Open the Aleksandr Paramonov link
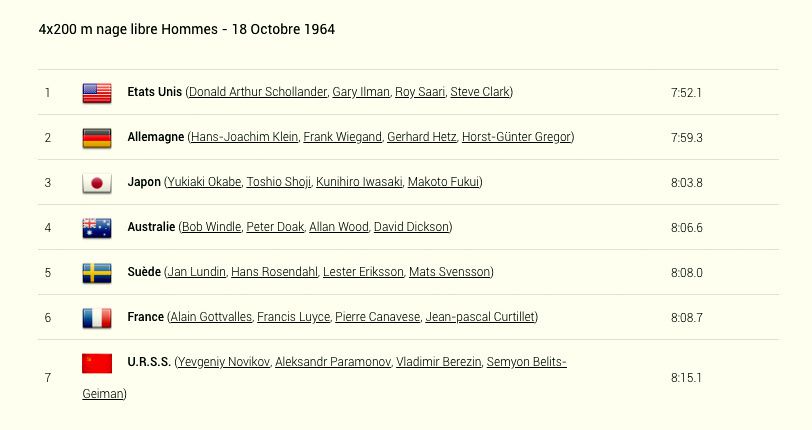Screen dimensions: 812x430 pos(333,362)
